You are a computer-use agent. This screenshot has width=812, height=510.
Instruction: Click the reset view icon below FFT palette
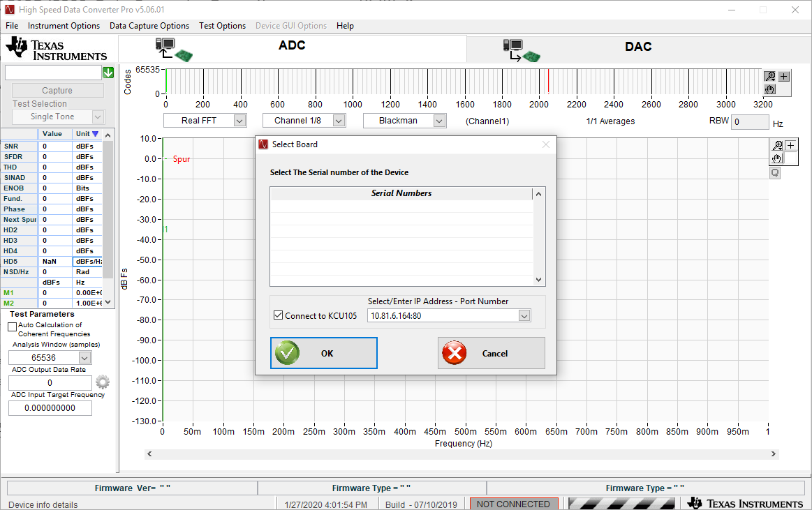click(775, 173)
